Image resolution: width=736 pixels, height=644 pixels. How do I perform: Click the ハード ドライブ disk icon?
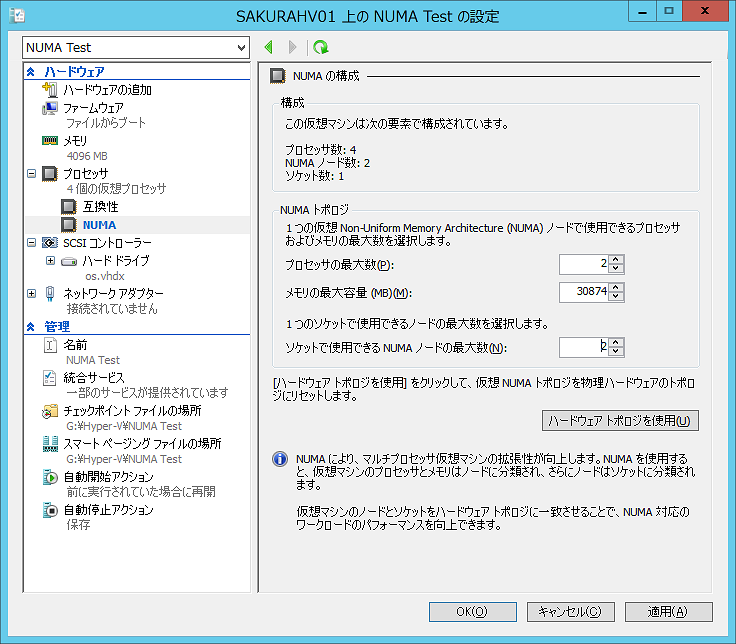point(69,261)
